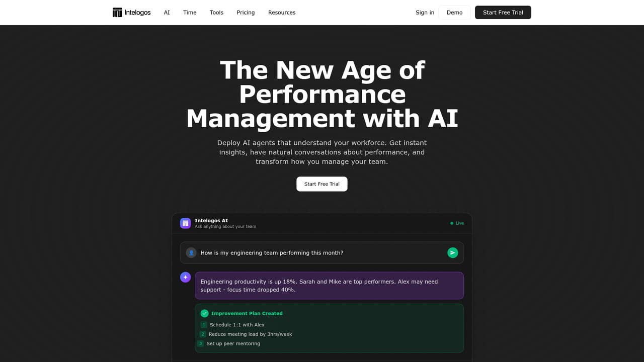Click the "Engineering productivity is up 18%" response
Image resolution: width=644 pixels, height=362 pixels.
point(330,286)
